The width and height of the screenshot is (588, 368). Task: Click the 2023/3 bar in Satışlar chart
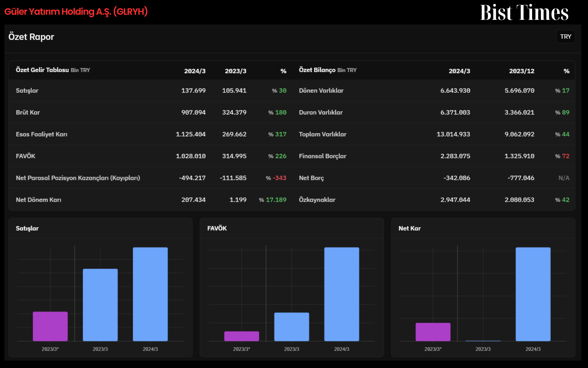click(x=100, y=305)
